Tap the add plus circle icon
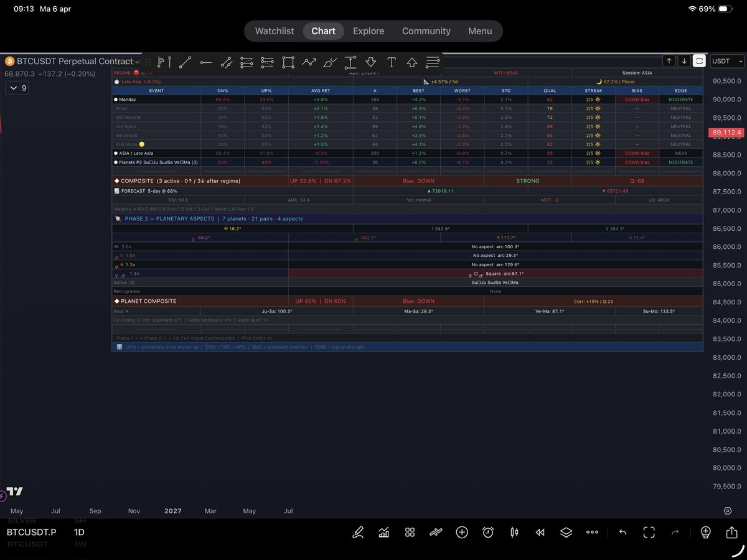 pyautogui.click(x=462, y=532)
